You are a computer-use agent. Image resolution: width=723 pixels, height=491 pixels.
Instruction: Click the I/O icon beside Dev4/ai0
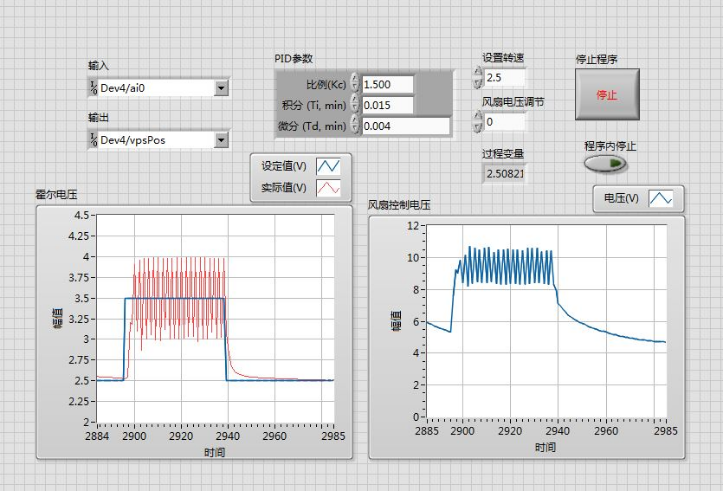coord(93,88)
